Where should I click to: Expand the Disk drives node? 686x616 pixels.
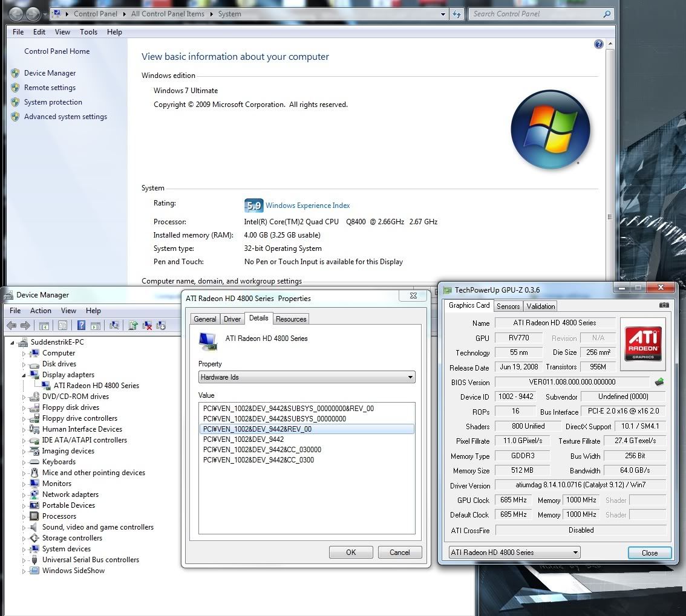pos(24,364)
